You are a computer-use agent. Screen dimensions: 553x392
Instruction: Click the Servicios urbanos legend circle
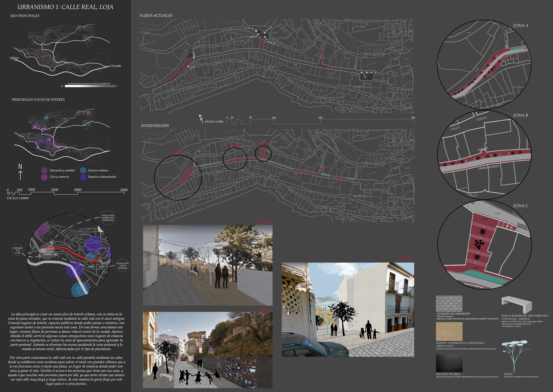pos(83,170)
